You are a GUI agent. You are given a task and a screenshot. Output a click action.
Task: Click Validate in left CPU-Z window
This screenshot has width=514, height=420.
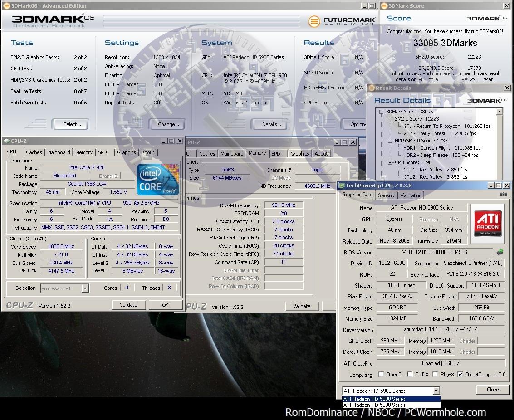128,305
